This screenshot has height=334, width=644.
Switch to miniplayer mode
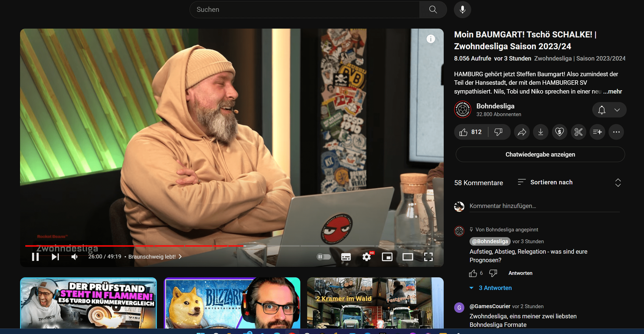point(387,257)
